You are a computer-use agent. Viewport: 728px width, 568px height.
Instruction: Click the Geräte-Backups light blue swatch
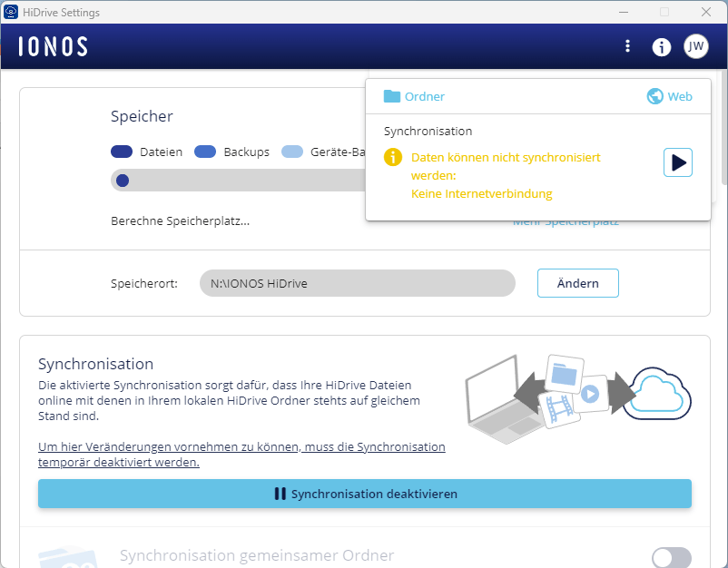292,152
